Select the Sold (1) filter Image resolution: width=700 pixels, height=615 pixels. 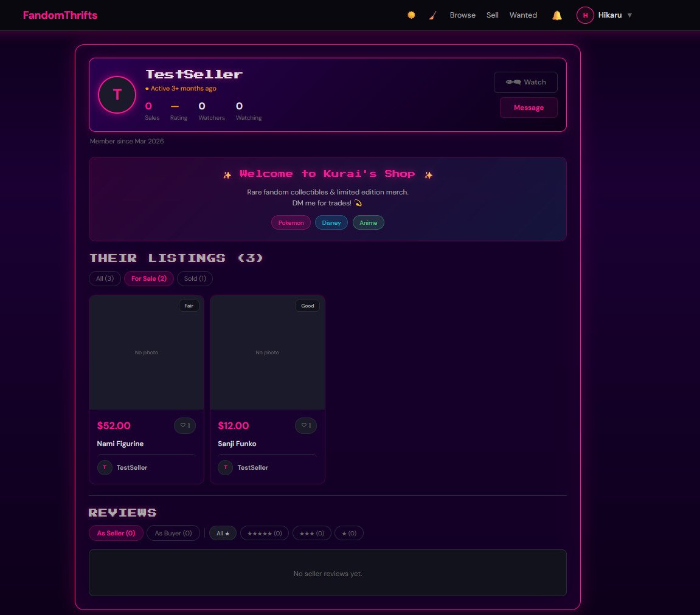tap(195, 278)
